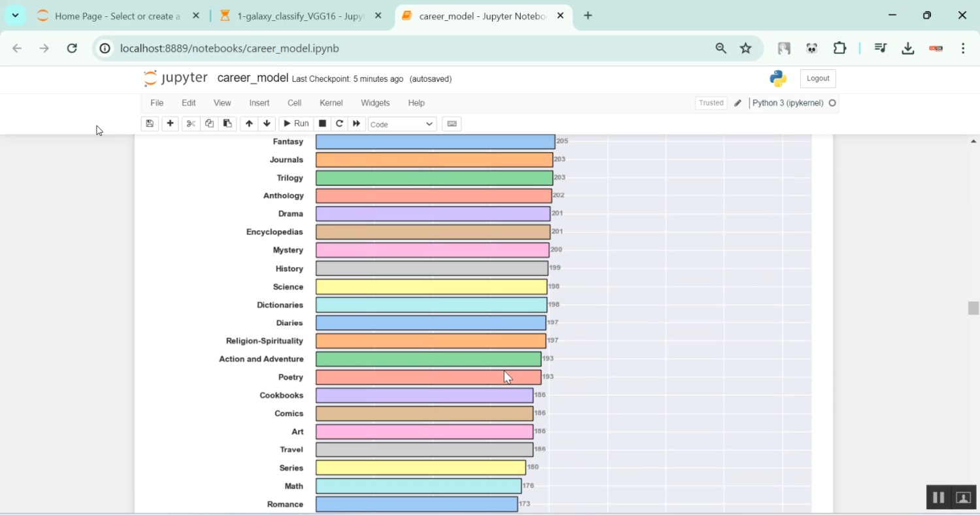Open the browser tab list chevron
980x515 pixels.
pyautogui.click(x=15, y=16)
